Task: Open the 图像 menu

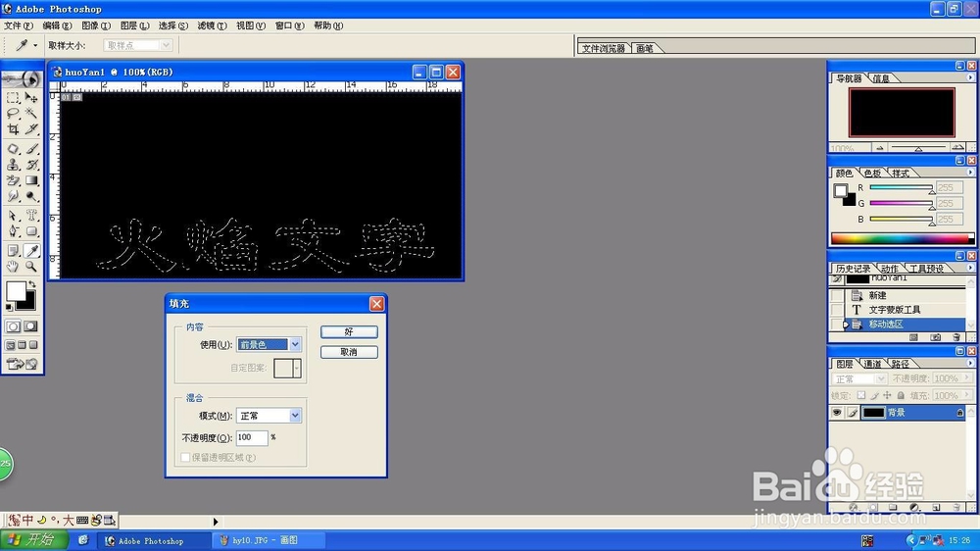Action: (96, 25)
